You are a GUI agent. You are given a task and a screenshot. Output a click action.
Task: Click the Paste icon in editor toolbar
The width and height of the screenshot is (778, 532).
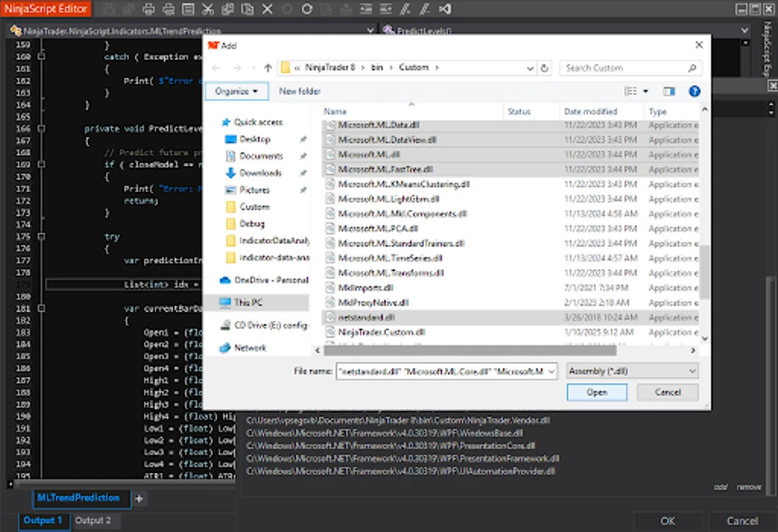click(x=247, y=9)
